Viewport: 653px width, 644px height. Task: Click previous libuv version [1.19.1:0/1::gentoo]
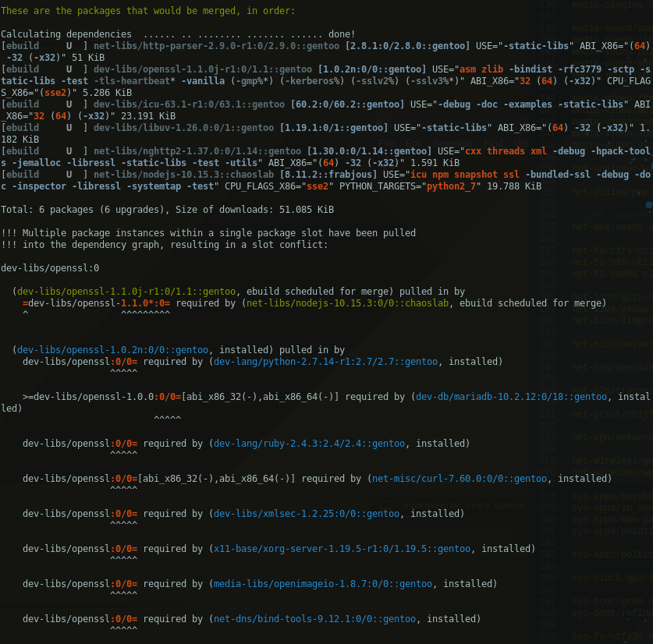pyautogui.click(x=334, y=127)
